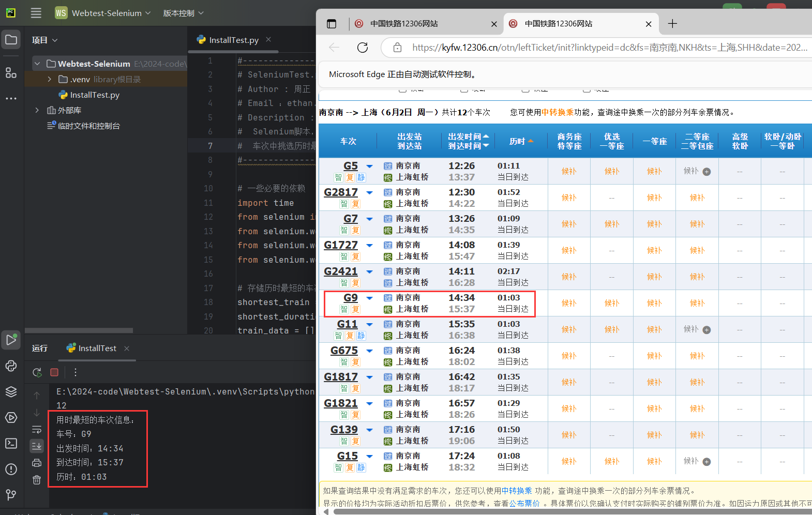Open a new Edge tab
This screenshot has width=812, height=515.
[x=672, y=23]
